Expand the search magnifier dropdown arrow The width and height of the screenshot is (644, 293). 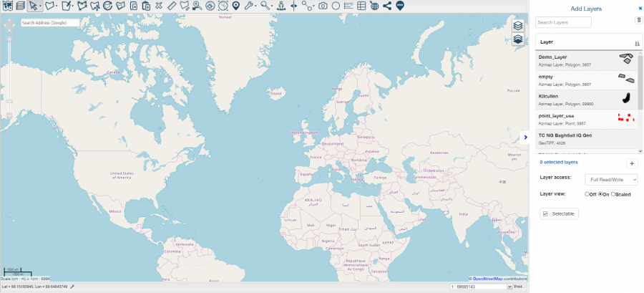(272, 6)
